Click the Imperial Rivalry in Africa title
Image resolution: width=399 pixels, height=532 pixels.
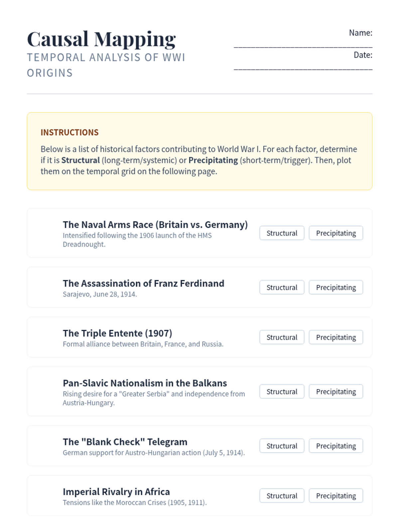coord(116,492)
